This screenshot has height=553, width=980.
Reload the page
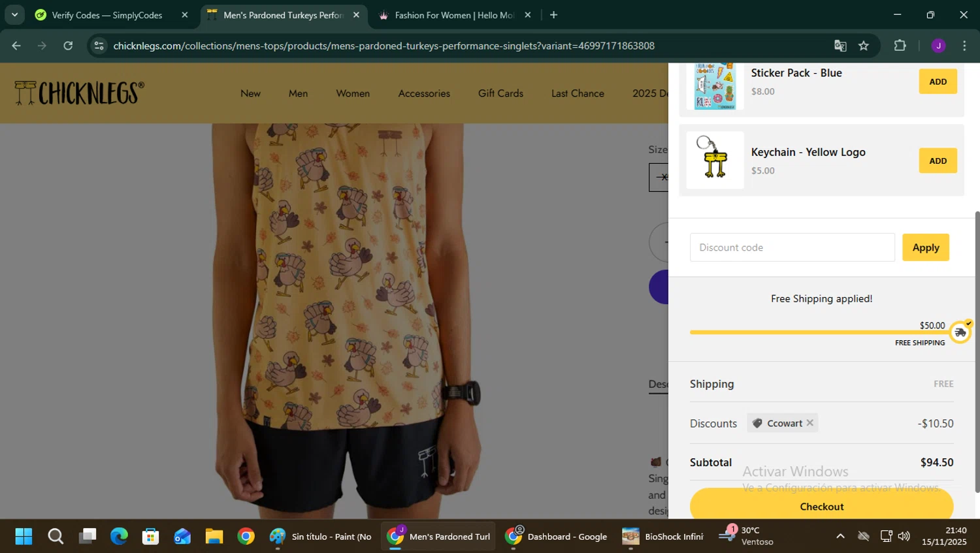(x=68, y=46)
